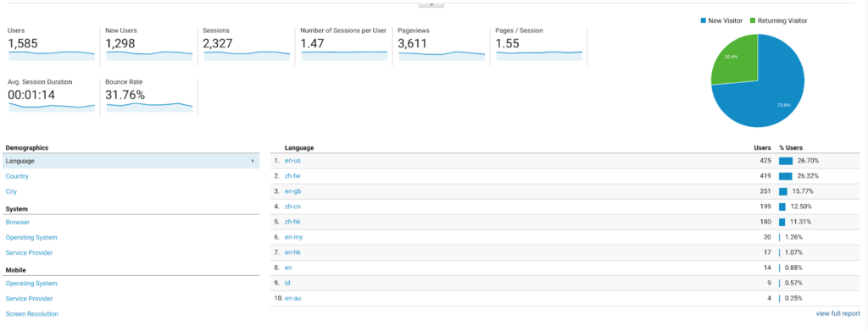Open the en-my language link

click(293, 237)
